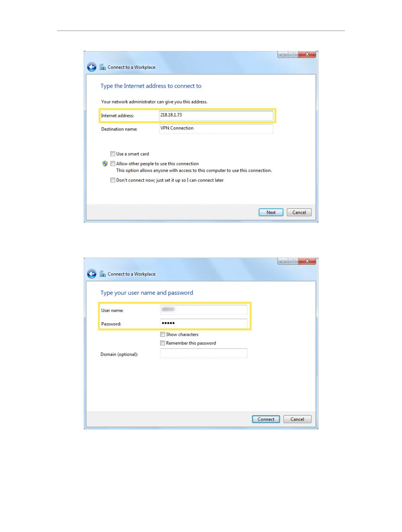Viewport: 402px width, 532px height.
Task: Click the security shield icon beside Allow other people
Action: [105, 164]
